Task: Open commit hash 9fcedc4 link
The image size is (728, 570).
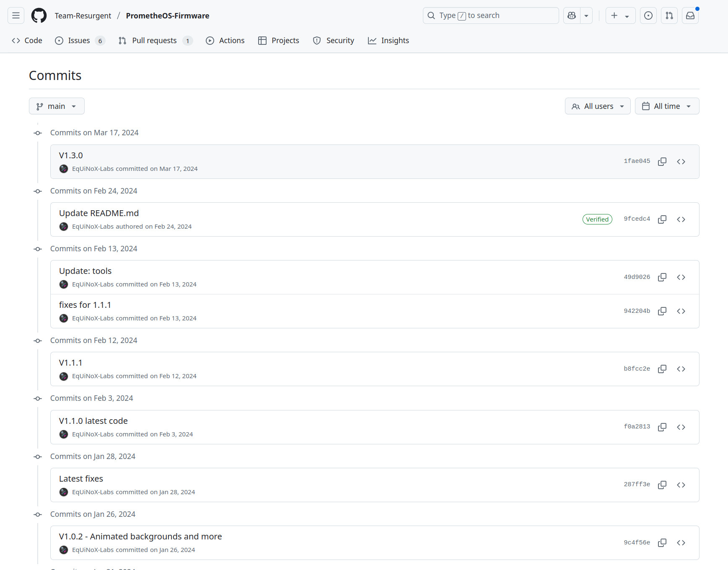Action: (x=637, y=219)
